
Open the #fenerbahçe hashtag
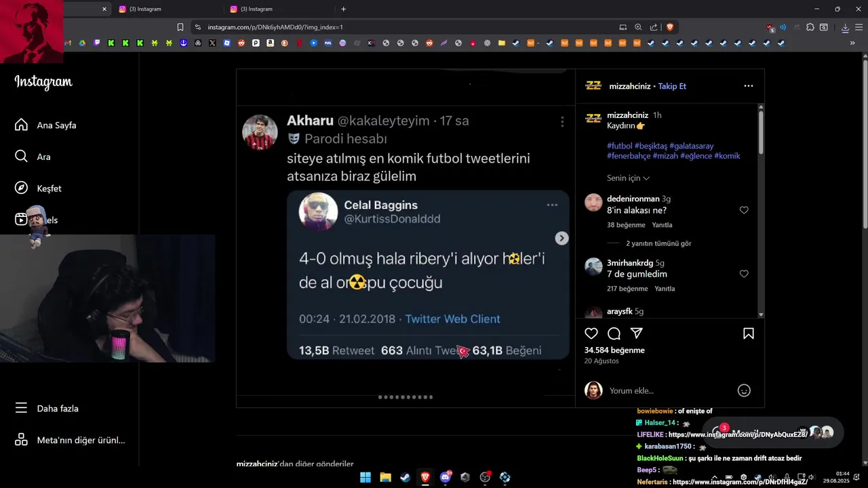tap(629, 156)
